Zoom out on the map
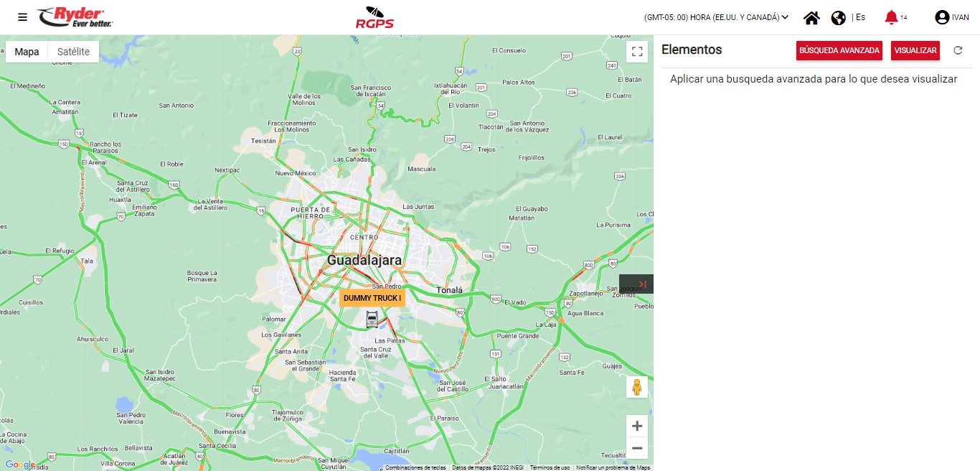The image size is (980, 471). tap(636, 448)
